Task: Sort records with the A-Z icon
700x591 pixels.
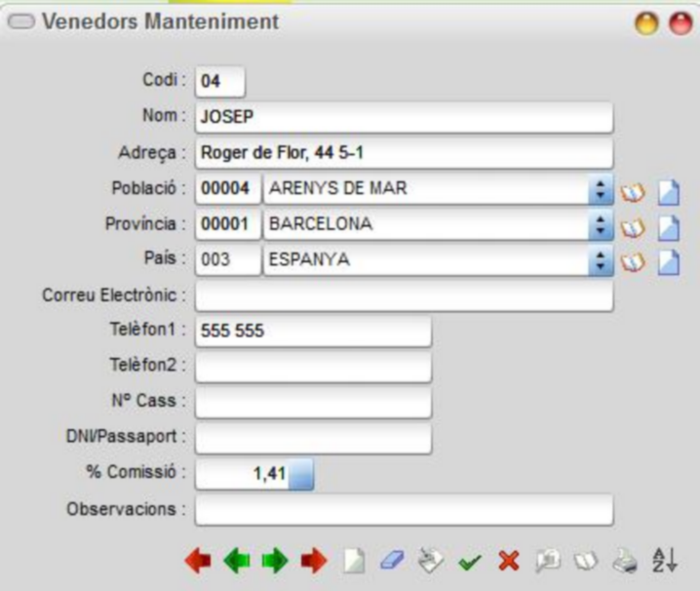Action: coord(665,560)
